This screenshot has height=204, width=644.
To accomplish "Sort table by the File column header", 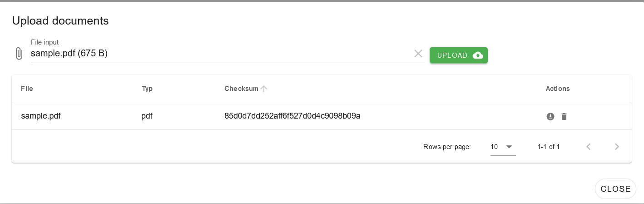I will pos(27,89).
